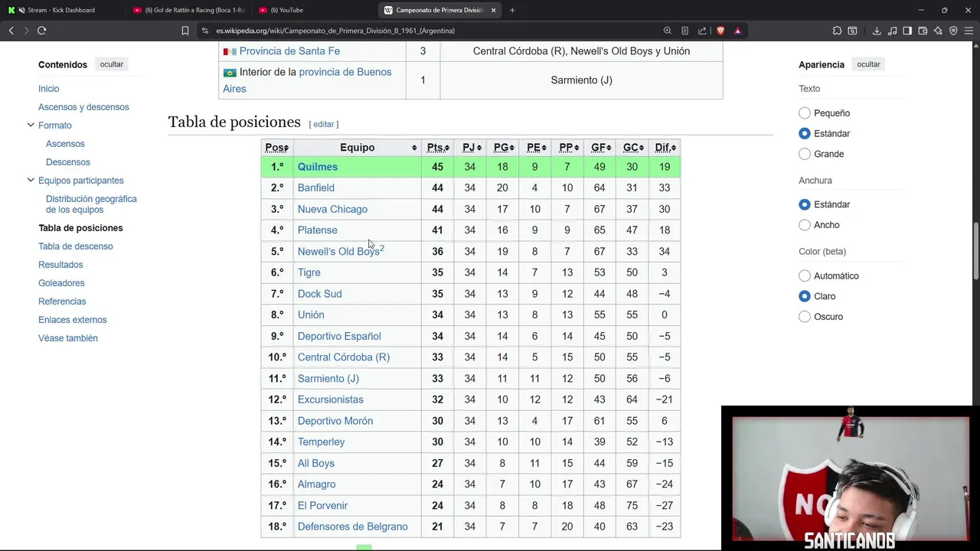Close the Campeonato de Primera División tab
The width and height of the screenshot is (980, 551).
[x=493, y=10]
